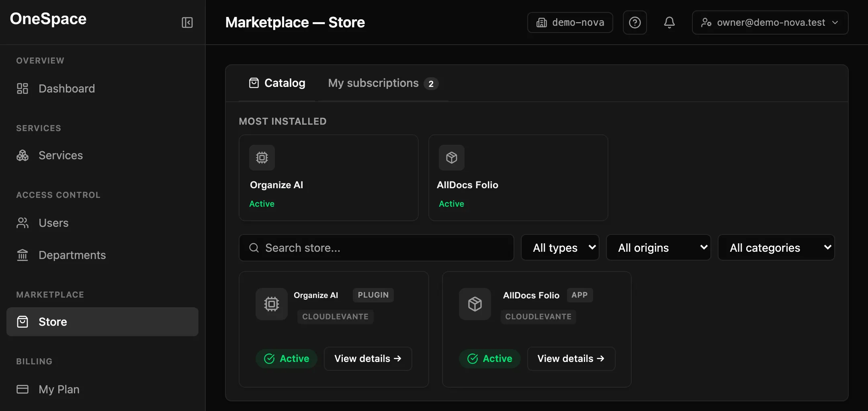Click the Catalog tab bag icon
This screenshot has height=411, width=868.
(x=254, y=83)
